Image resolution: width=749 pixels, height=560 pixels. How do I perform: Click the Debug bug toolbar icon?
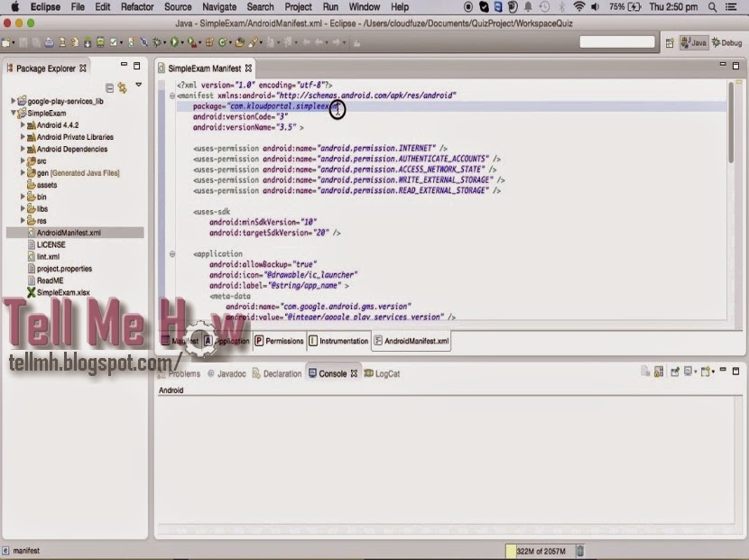pyautogui.click(x=157, y=42)
